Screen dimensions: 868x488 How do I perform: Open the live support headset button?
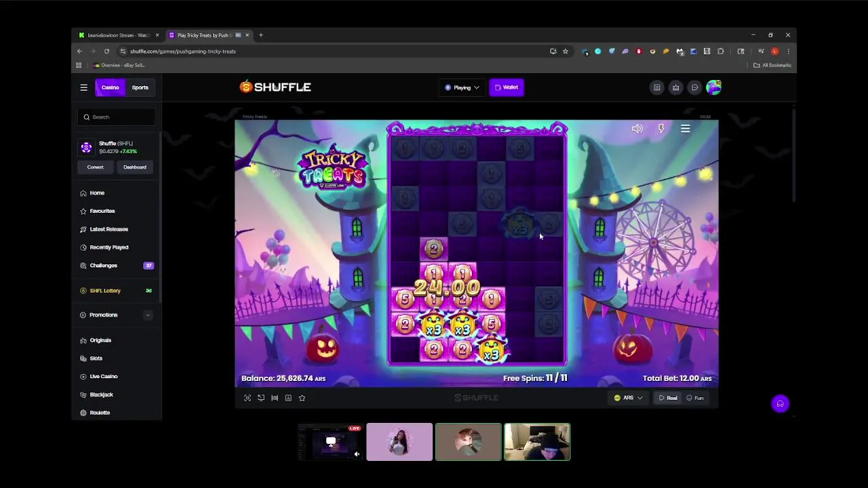click(780, 404)
